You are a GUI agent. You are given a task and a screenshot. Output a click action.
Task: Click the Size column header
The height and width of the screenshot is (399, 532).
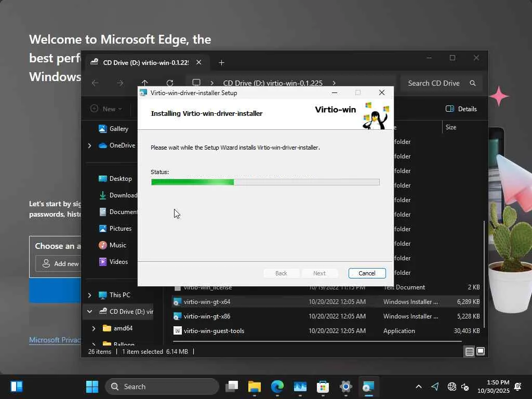451,127
